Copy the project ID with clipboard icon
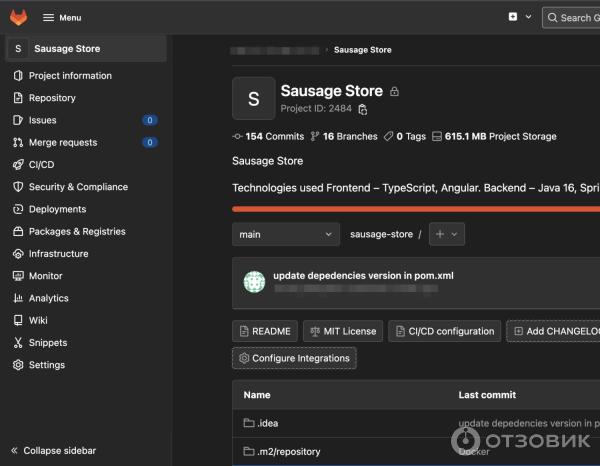The image size is (600, 466). coord(362,109)
